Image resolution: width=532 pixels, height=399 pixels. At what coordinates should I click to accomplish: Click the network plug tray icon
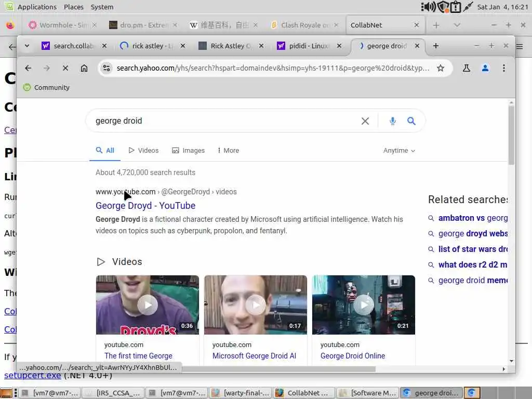[468, 7]
